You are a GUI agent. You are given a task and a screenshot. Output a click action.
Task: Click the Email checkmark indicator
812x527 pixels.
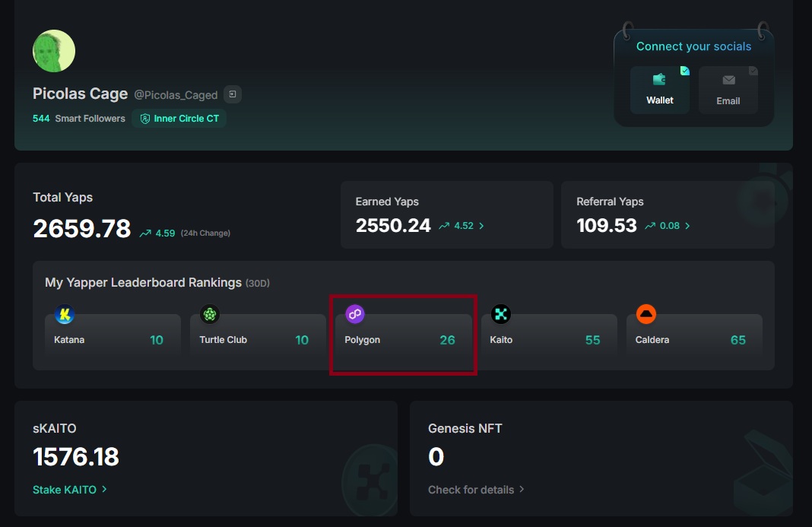[753, 71]
